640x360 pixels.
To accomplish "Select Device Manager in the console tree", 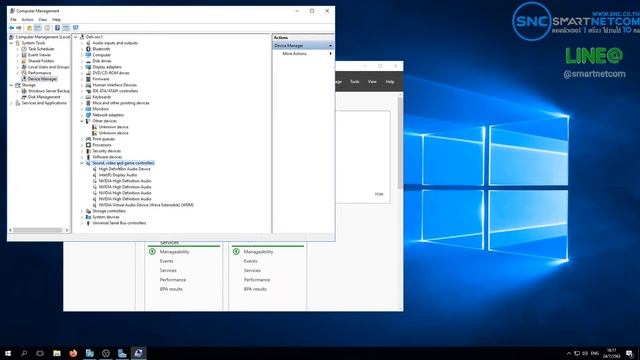I will [x=42, y=79].
